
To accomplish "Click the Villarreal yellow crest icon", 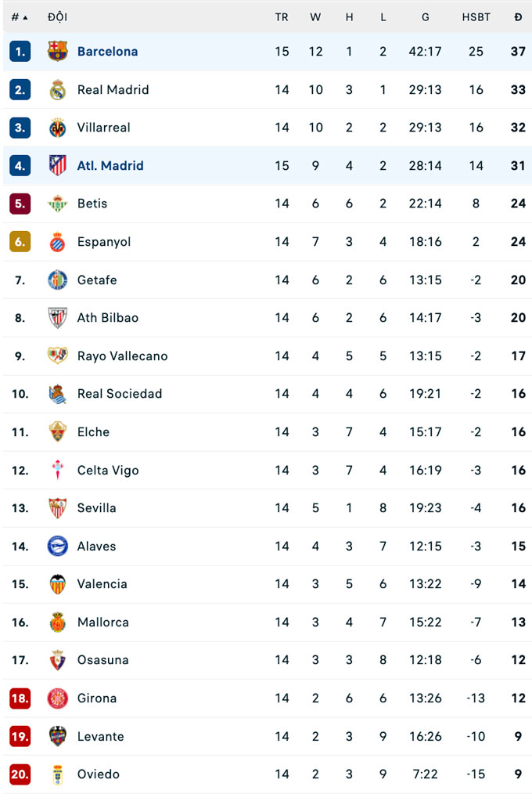I will click(58, 128).
